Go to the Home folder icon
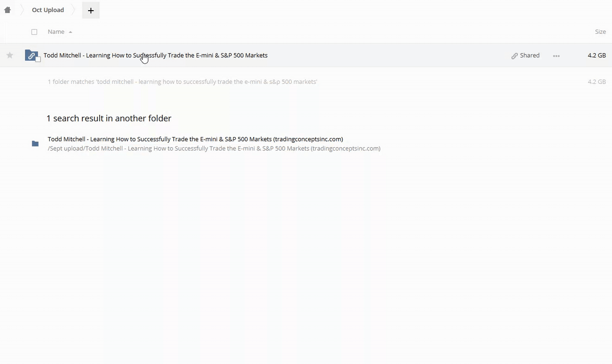 8,10
